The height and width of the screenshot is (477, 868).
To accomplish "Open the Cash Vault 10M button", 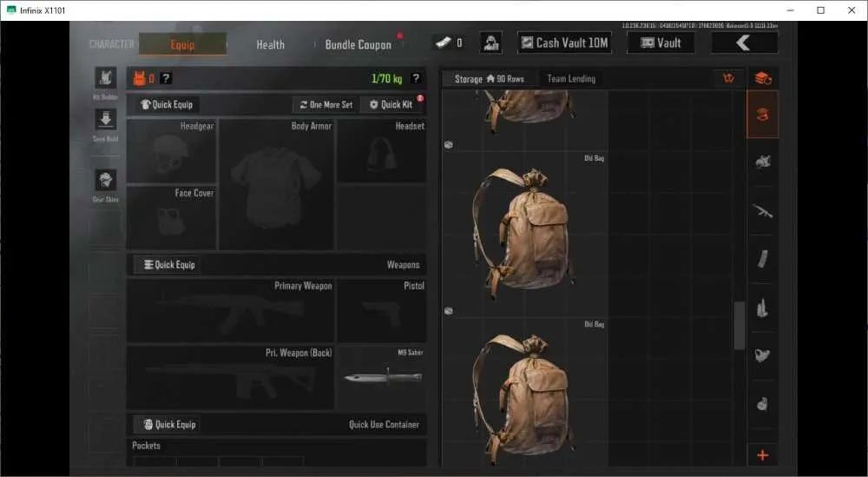I will [565, 43].
